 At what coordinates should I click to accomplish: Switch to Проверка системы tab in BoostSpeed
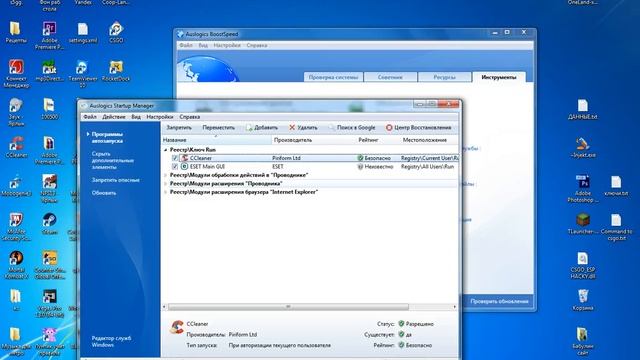(333, 77)
